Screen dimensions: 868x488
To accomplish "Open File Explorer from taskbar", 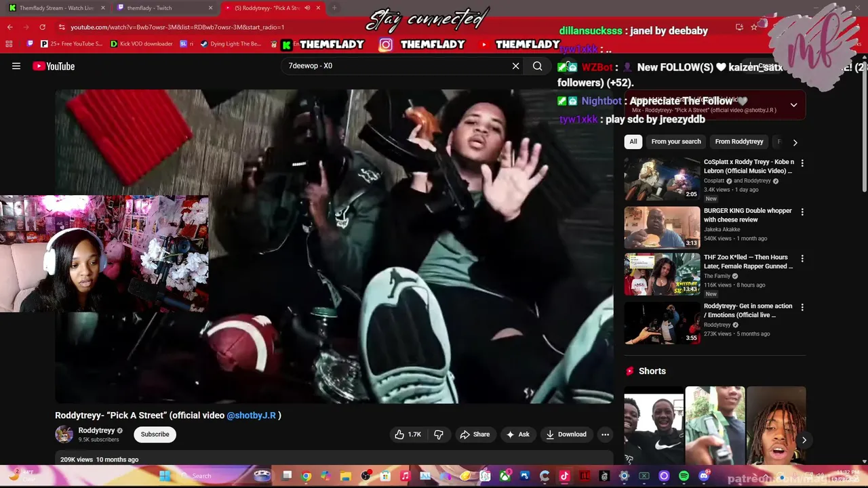I will coord(346,476).
